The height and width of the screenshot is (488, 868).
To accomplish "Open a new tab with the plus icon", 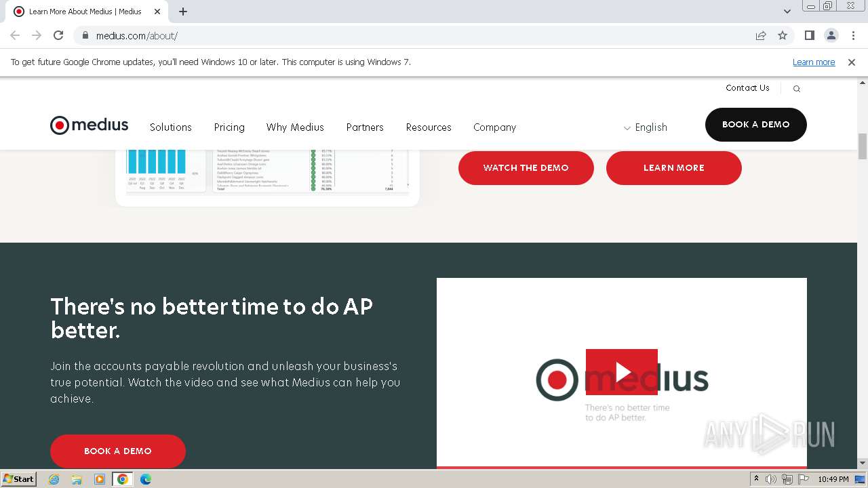I will [x=183, y=12].
